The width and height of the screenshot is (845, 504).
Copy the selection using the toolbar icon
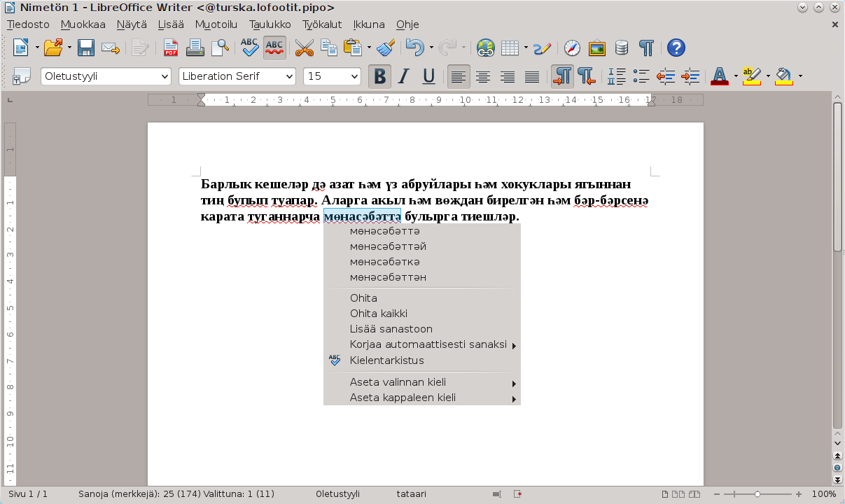click(329, 48)
